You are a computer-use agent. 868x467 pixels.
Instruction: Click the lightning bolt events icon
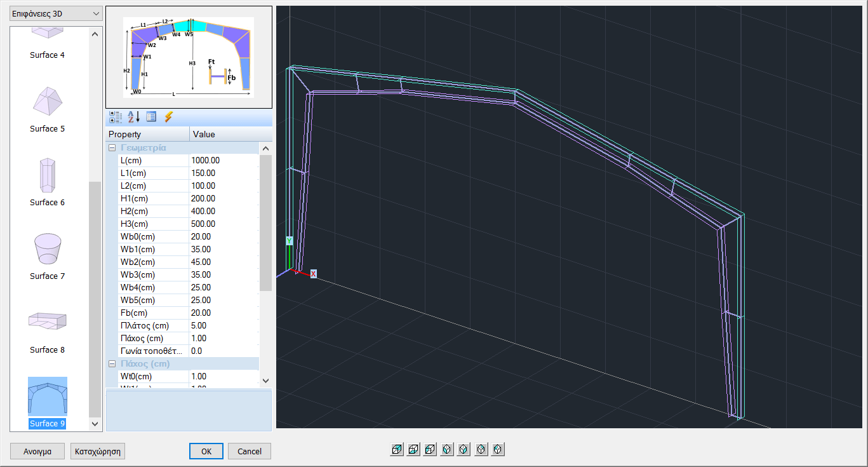(168, 117)
